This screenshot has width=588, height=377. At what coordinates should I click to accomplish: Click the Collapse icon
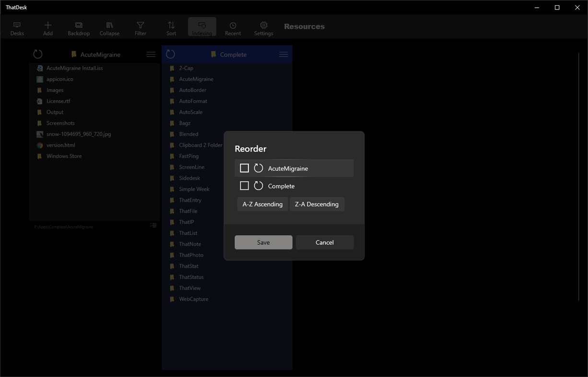point(109,27)
